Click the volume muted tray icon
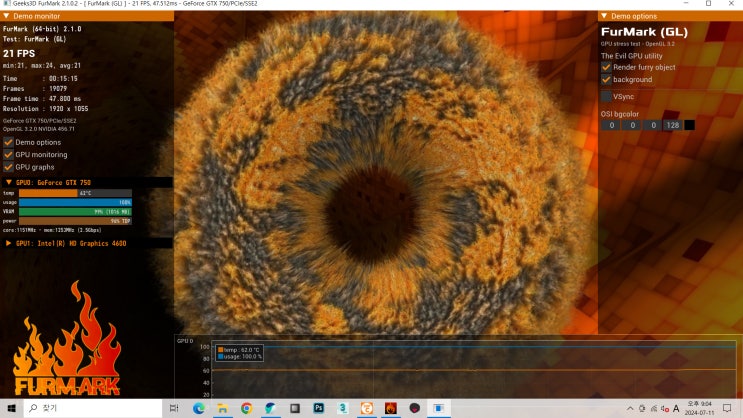 click(x=665, y=408)
